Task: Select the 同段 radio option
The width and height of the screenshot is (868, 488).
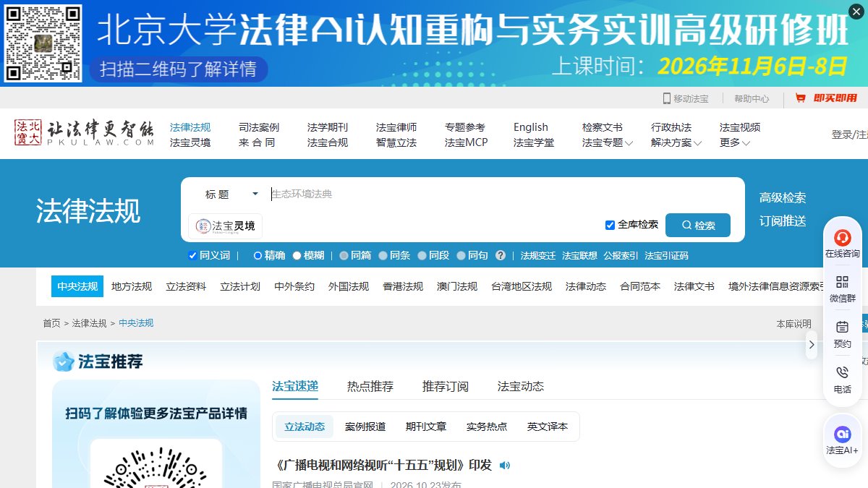Action: tap(422, 255)
